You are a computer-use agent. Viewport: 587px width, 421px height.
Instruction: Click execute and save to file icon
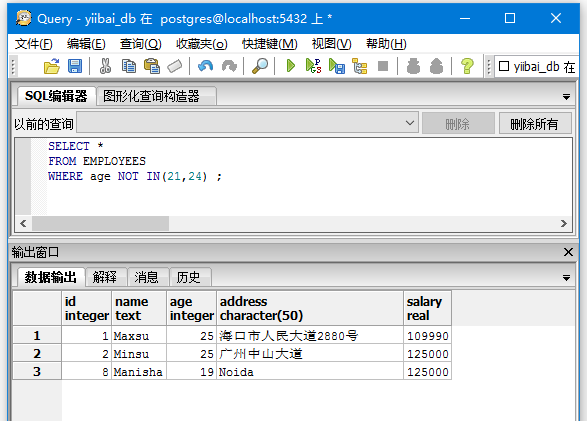coord(337,67)
